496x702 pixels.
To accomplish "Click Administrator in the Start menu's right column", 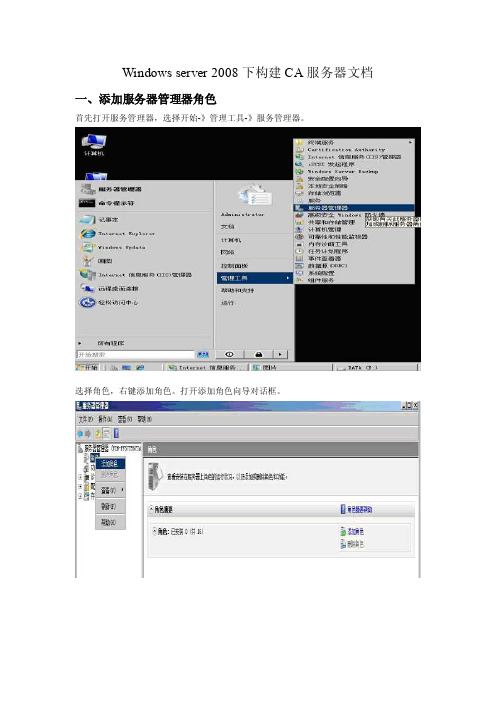I will [242, 214].
